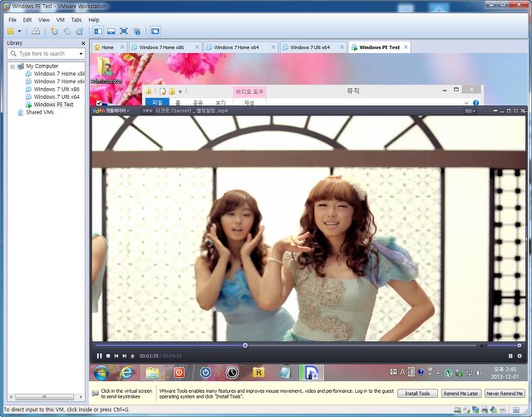Select Windows PE Test in library tree
The image size is (532, 417).
[53, 105]
